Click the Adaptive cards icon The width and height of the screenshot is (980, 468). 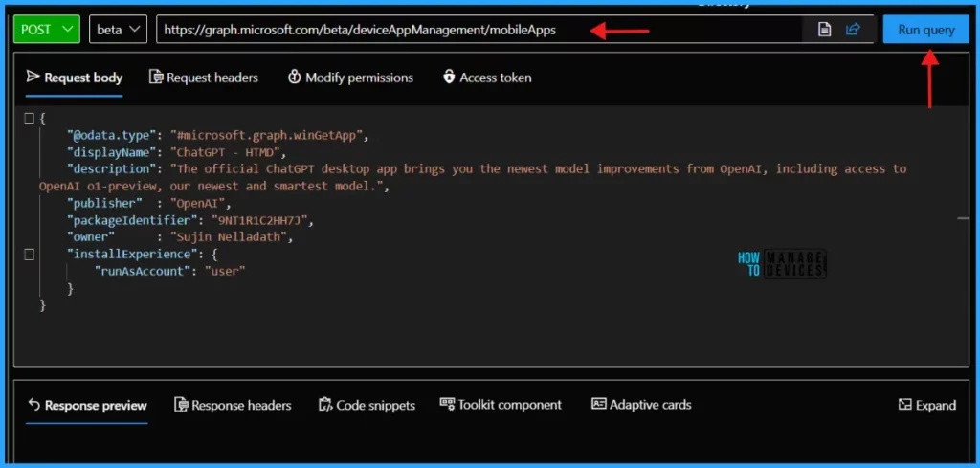(599, 404)
